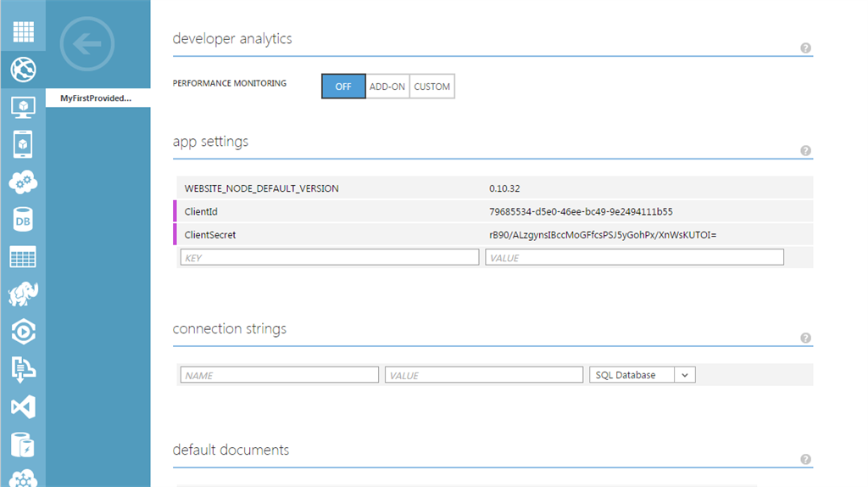Open All Items grid icon
This screenshot has width=868, height=487.
(x=23, y=31)
